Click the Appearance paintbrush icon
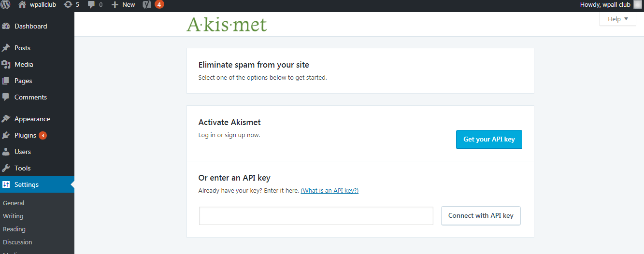The height and width of the screenshot is (254, 644). click(6, 119)
